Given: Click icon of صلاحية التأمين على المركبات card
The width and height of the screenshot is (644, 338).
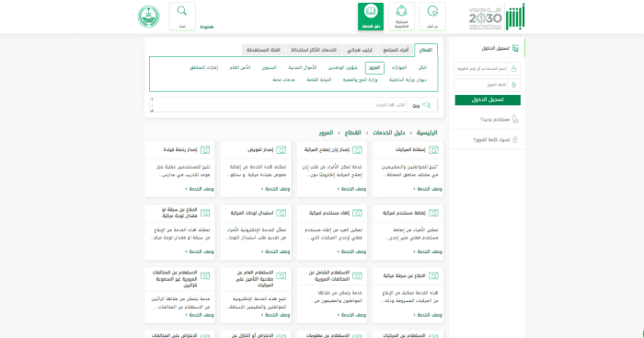Looking at the screenshot, I should (282, 276).
